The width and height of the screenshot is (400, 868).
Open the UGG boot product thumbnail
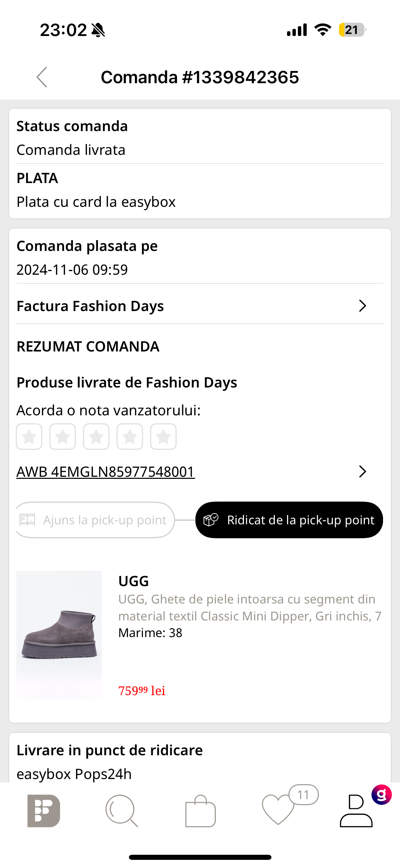coord(59,634)
